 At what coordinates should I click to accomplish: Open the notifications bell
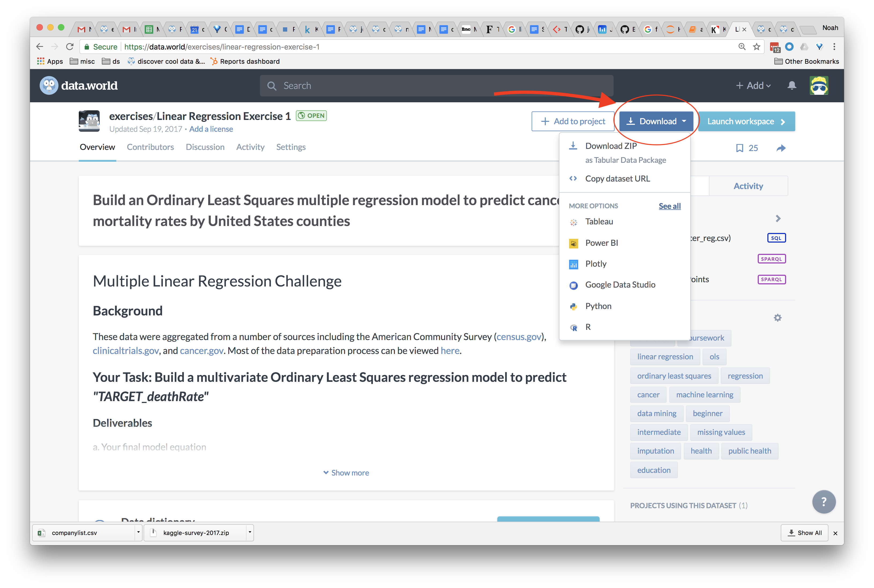pos(791,85)
